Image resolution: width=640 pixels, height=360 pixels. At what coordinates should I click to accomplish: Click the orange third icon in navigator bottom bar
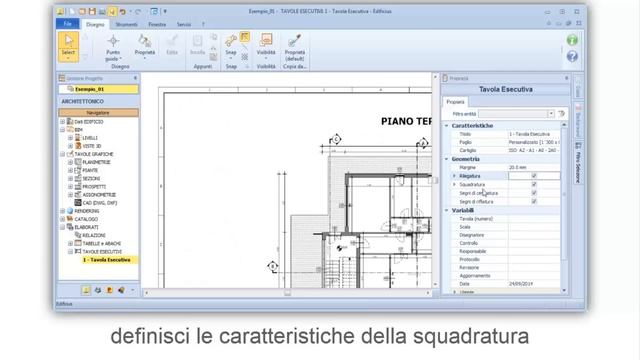[x=109, y=290]
